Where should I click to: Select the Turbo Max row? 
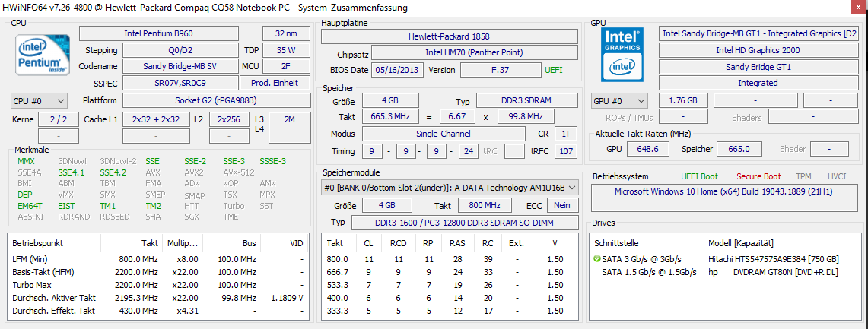click(x=157, y=285)
